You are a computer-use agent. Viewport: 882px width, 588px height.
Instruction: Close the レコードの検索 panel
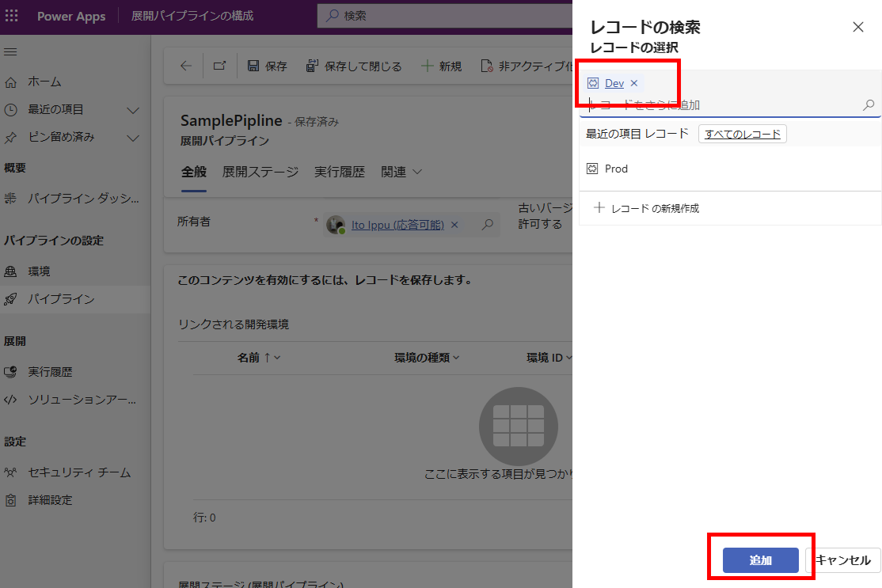pyautogui.click(x=857, y=27)
